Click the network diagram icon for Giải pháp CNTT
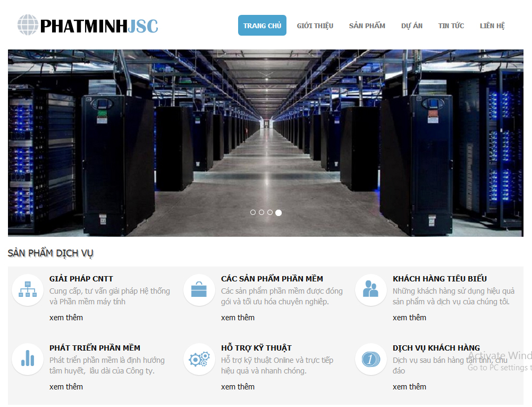This screenshot has width=532, height=407. click(27, 290)
